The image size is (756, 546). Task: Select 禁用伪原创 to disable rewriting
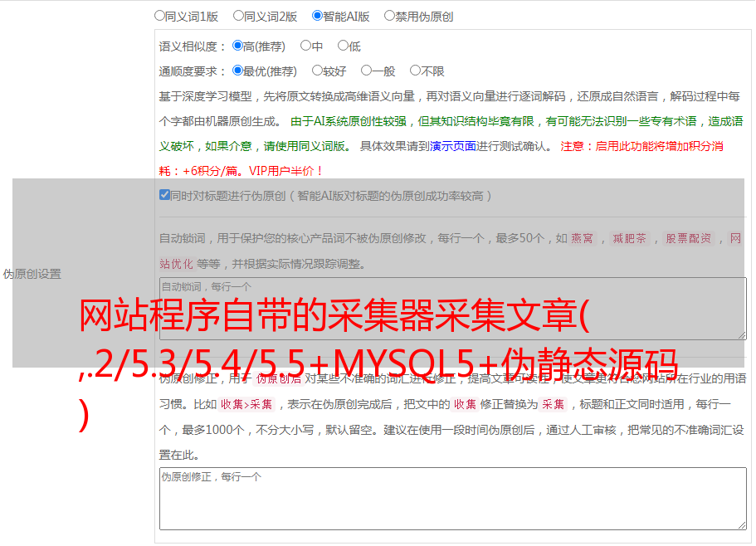point(389,16)
